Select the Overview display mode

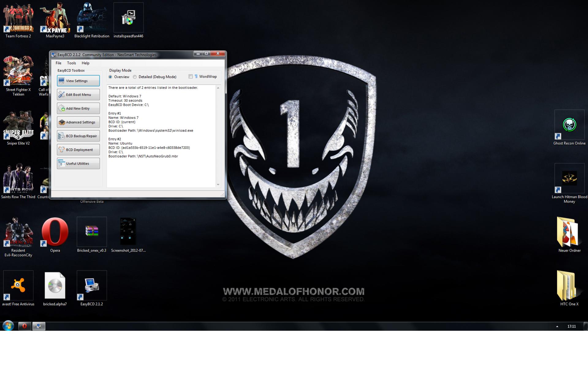pos(119,77)
